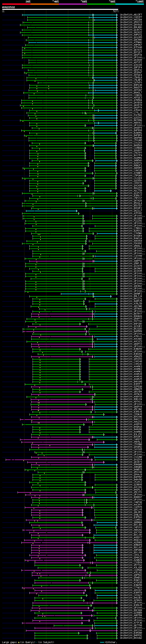The width and height of the screenshot is (146, 644).
Task: Click the white query sequence bar
Action: click(x=60, y=9)
